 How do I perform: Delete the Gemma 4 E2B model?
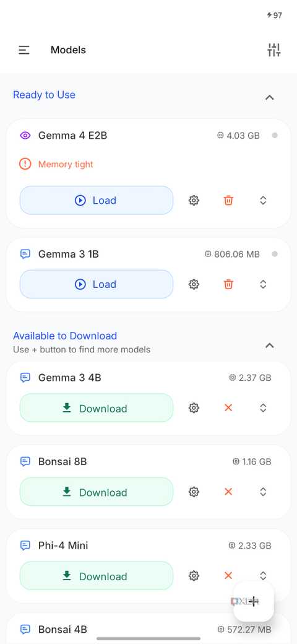(x=228, y=201)
